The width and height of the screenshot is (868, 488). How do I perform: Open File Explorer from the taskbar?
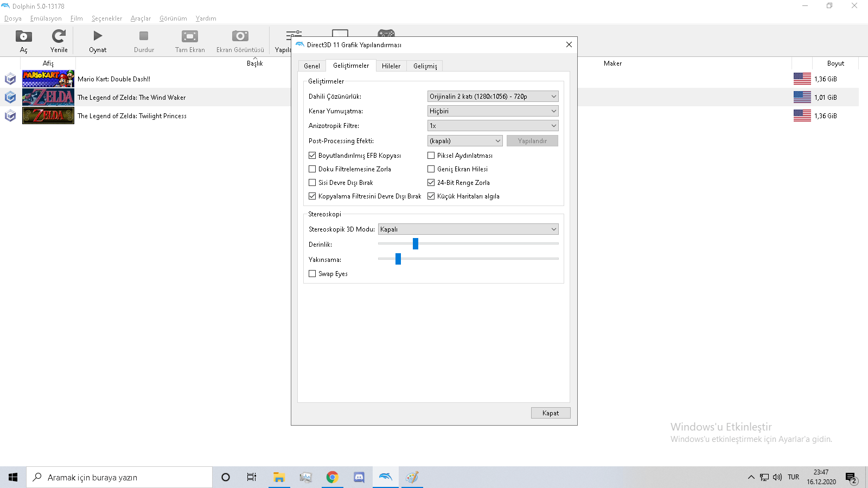tap(279, 477)
